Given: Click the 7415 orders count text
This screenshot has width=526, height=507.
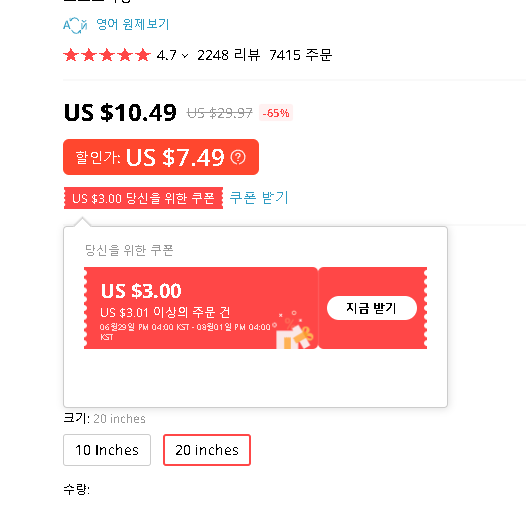Looking at the screenshot, I should pos(301,55).
